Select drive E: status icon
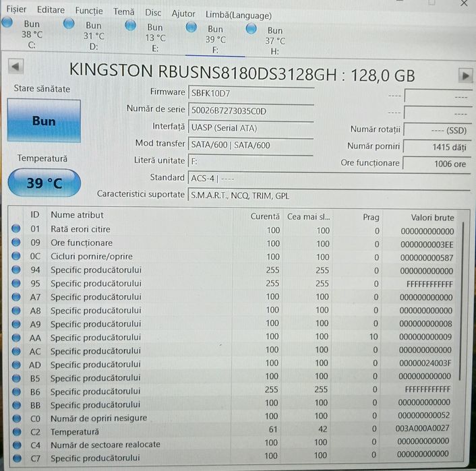Screen dimensions: 476x471 click(x=131, y=25)
